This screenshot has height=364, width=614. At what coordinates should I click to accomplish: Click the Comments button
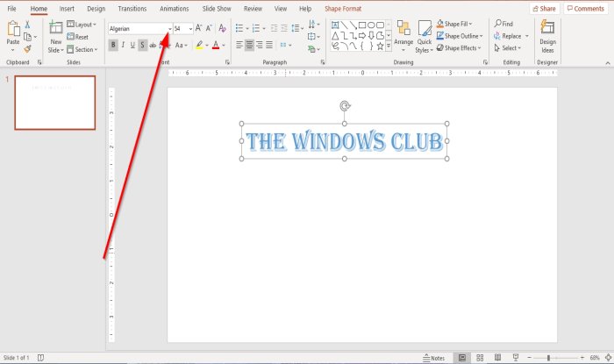pyautogui.click(x=586, y=9)
